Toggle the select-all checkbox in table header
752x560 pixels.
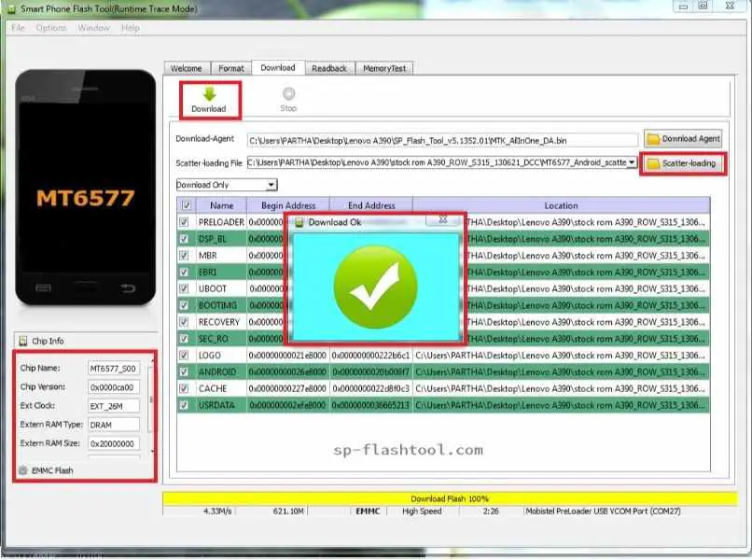click(187, 205)
